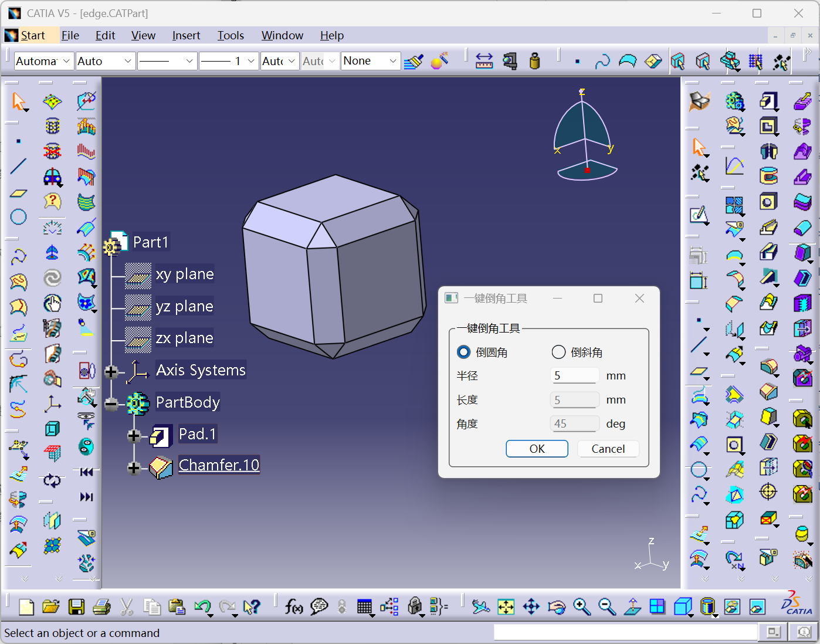The image size is (820, 644).
Task: Select the zx plane tree item
Action: point(185,338)
